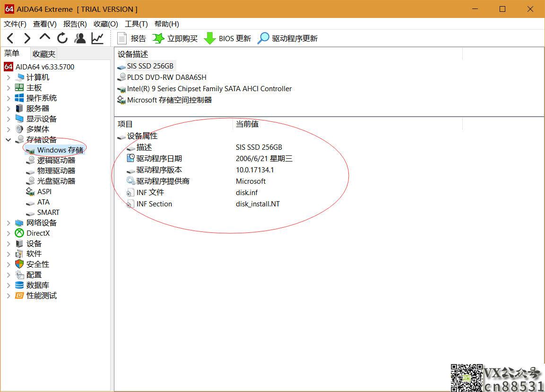Click the 立即购买 buy now button
The height and width of the screenshot is (392, 545).
pyautogui.click(x=175, y=38)
